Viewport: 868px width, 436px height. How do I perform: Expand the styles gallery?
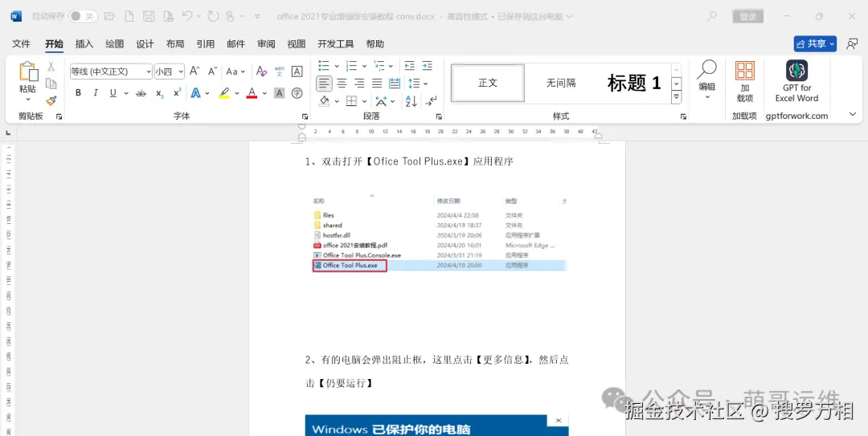[x=676, y=97]
